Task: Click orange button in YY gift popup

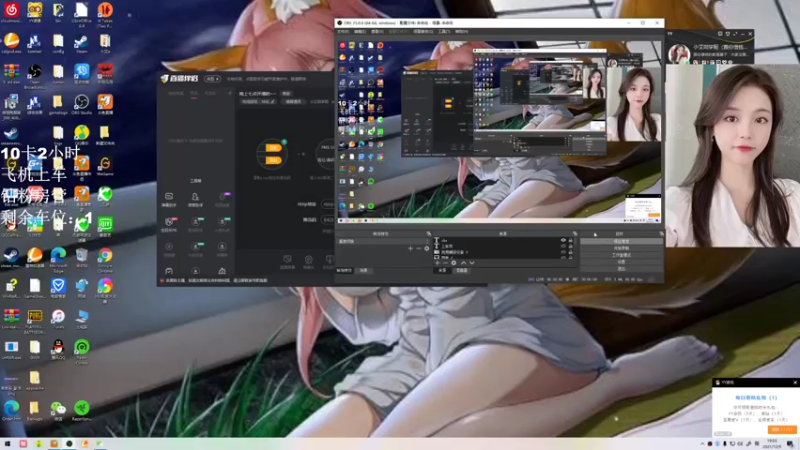Action: pyautogui.click(x=782, y=430)
